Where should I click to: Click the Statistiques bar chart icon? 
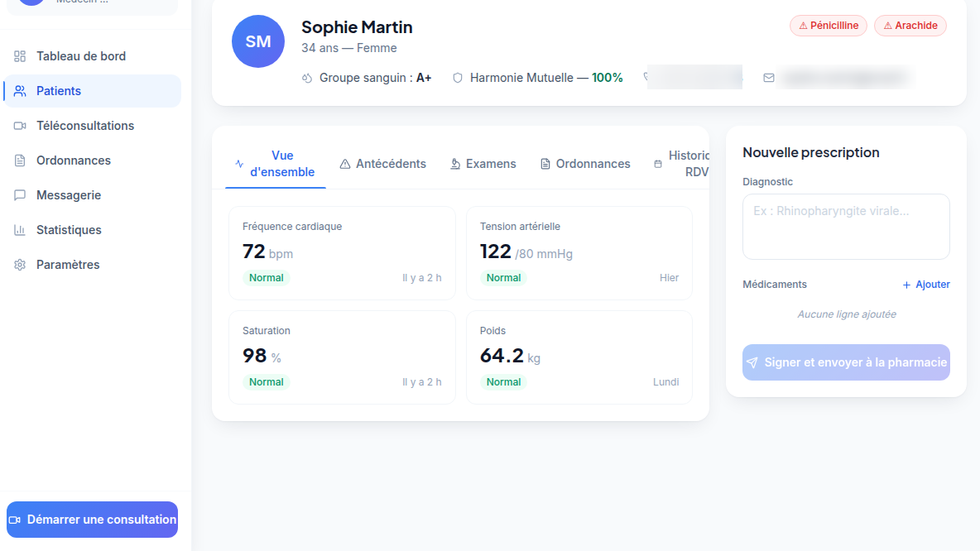pyautogui.click(x=20, y=230)
